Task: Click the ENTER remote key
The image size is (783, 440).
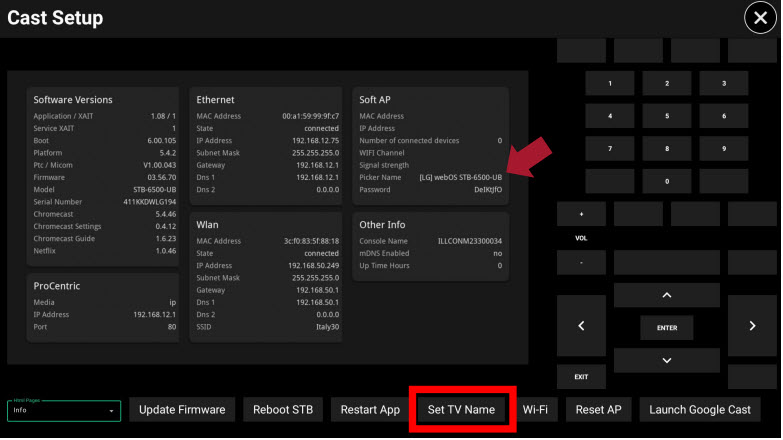Action: pyautogui.click(x=667, y=328)
